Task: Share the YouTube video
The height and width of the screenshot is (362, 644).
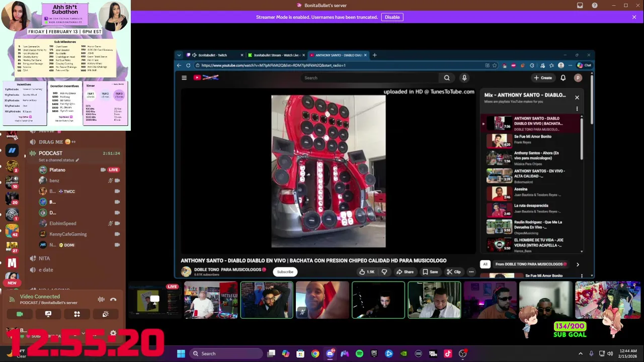Action: pyautogui.click(x=405, y=272)
